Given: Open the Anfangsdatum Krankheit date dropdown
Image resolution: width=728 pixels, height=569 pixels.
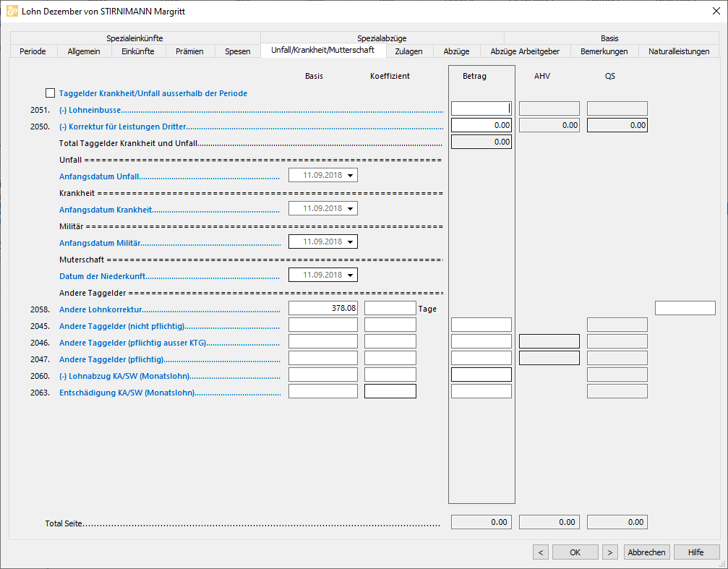Looking at the screenshot, I should point(350,208).
